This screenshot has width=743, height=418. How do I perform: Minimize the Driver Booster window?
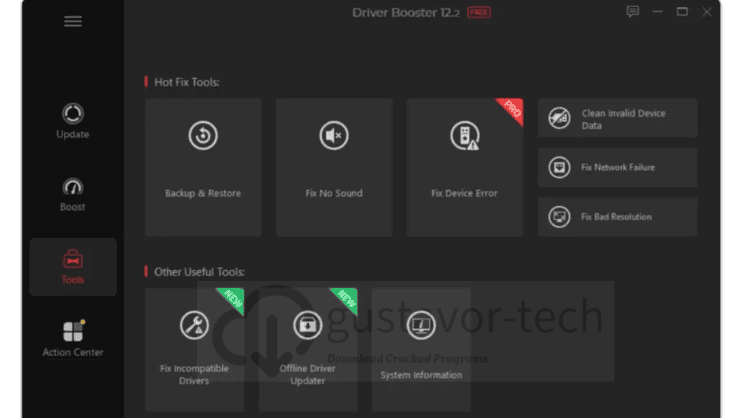(x=658, y=11)
